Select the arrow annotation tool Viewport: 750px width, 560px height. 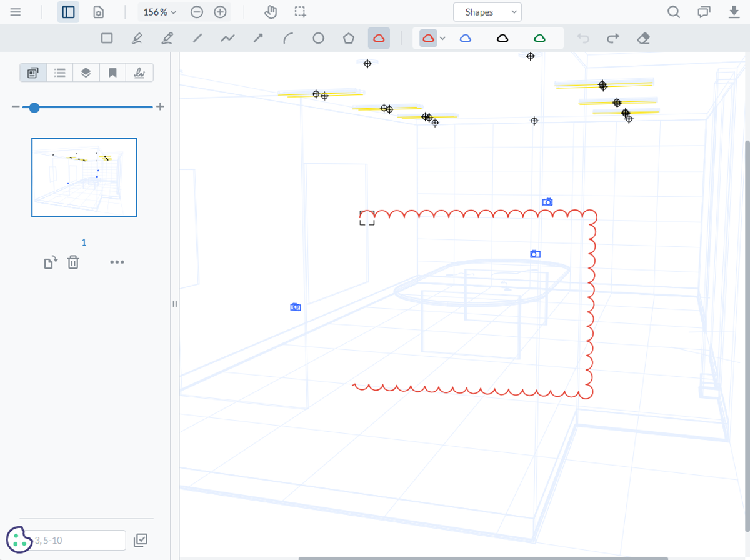(x=258, y=38)
